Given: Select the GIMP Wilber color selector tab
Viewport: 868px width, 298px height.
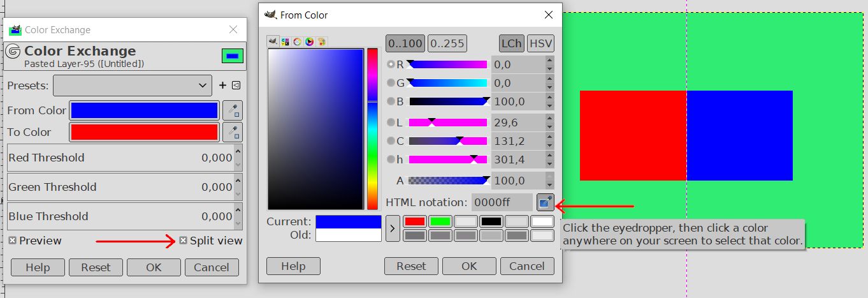Looking at the screenshot, I should [273, 41].
